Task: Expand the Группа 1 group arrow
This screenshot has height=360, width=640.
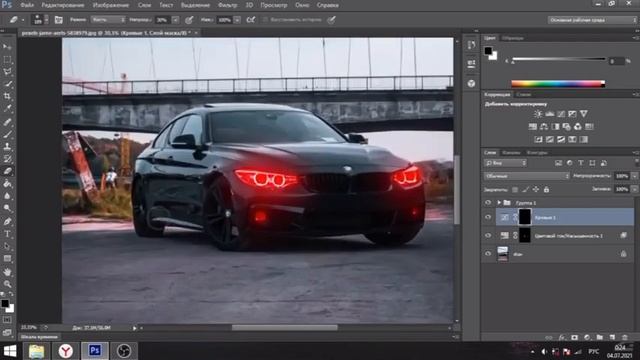Action: click(x=499, y=202)
